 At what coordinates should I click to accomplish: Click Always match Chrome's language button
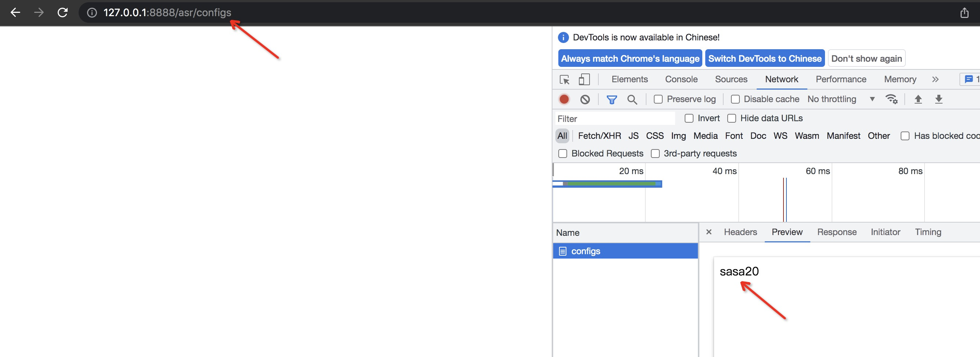point(630,58)
